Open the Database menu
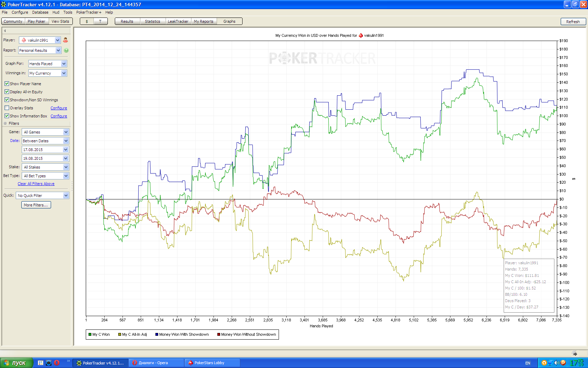588x368 pixels. 40,12
